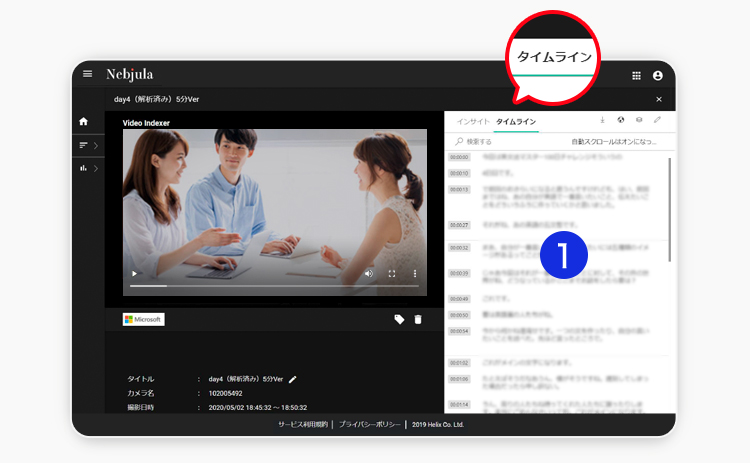Expand the chart section chevron
The image size is (750, 463).
click(x=96, y=168)
